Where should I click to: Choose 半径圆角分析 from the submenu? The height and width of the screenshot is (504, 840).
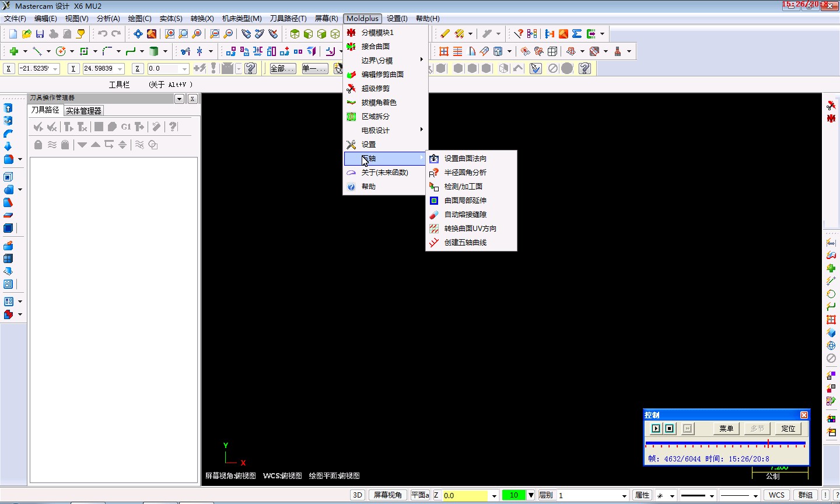pos(471,173)
